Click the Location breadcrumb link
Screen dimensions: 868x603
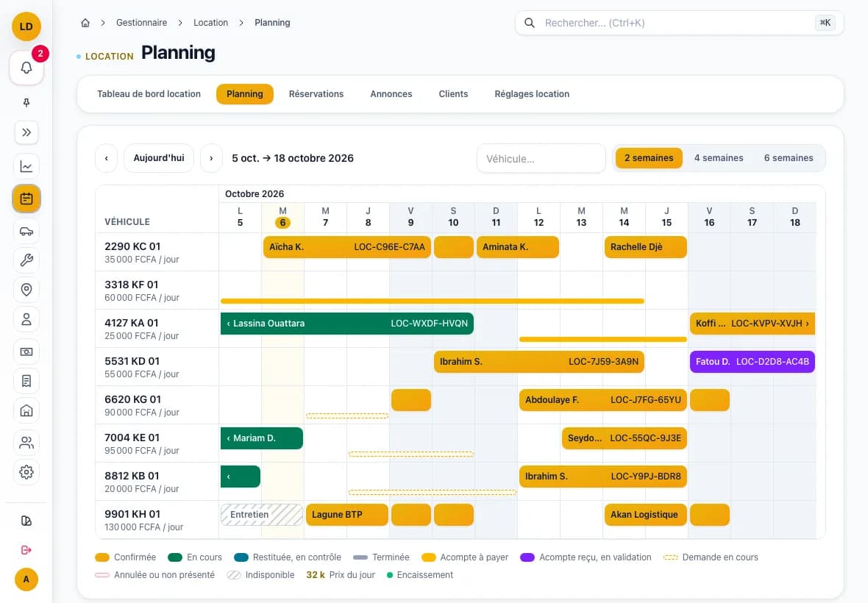211,23
